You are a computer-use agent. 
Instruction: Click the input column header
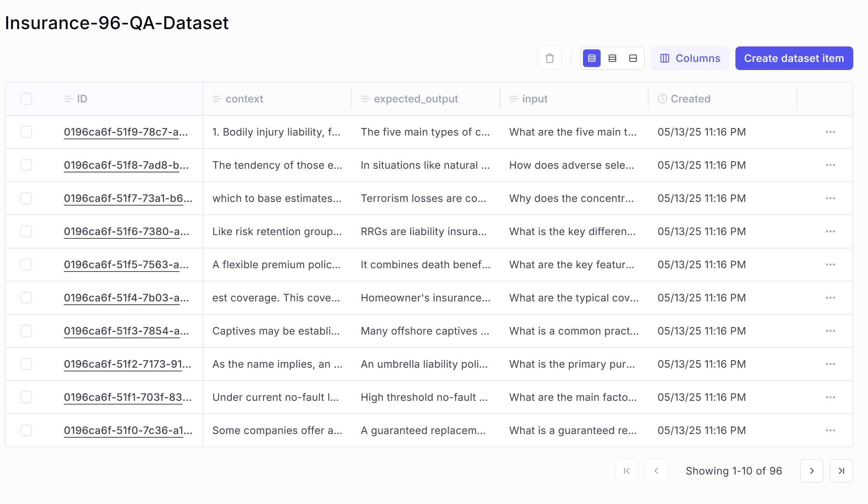click(x=528, y=99)
